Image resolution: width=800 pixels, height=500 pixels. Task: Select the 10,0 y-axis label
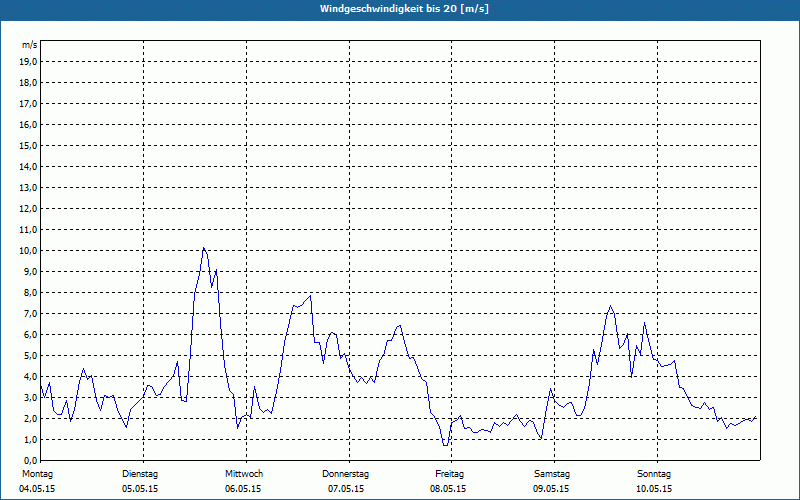[28, 251]
